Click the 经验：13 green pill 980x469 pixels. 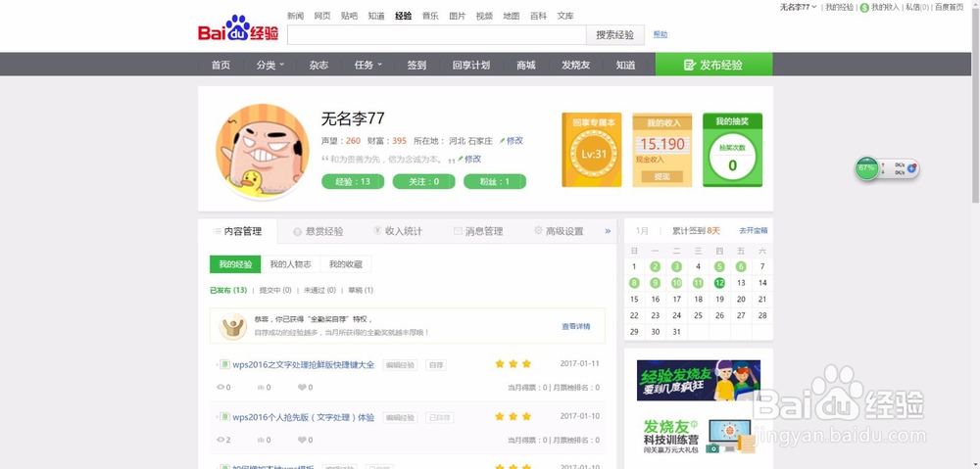coord(353,182)
